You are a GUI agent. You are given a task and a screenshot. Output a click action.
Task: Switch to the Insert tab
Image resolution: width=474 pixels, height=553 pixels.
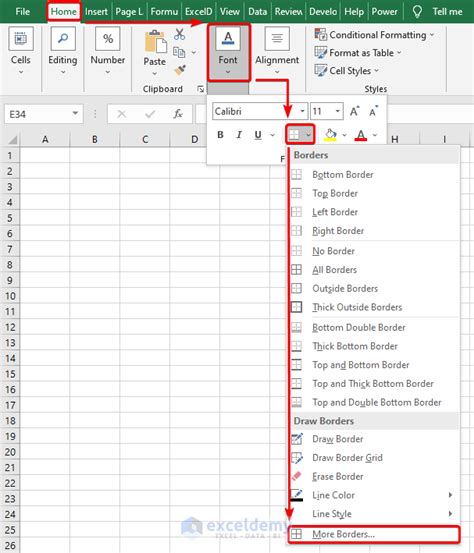(96, 12)
